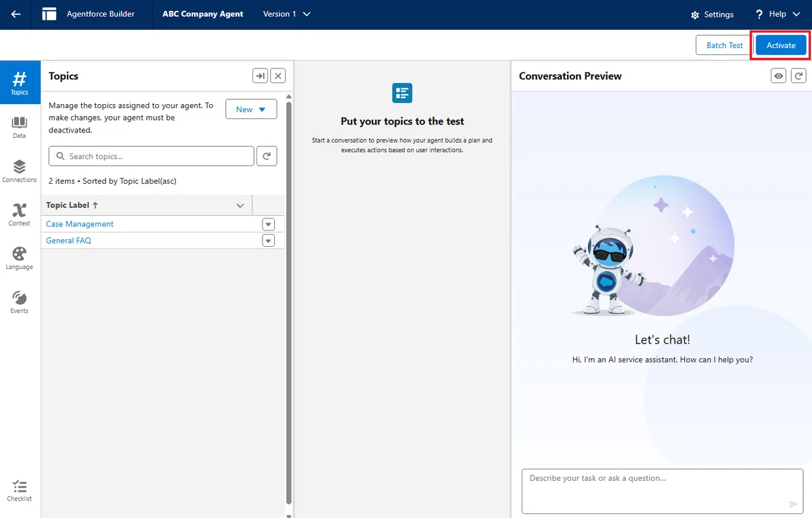Open the Connections sidebar tab
Screen dimensions: 812x518
coord(20,170)
